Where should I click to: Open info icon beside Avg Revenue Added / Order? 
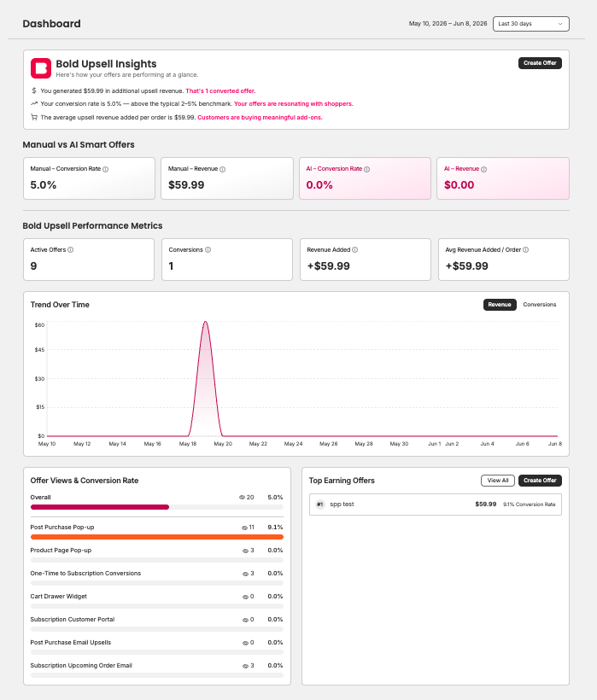pos(525,249)
